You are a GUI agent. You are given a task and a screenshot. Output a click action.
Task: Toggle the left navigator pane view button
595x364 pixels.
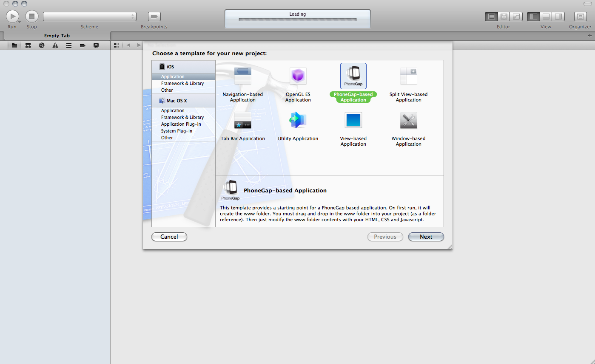pos(533,17)
